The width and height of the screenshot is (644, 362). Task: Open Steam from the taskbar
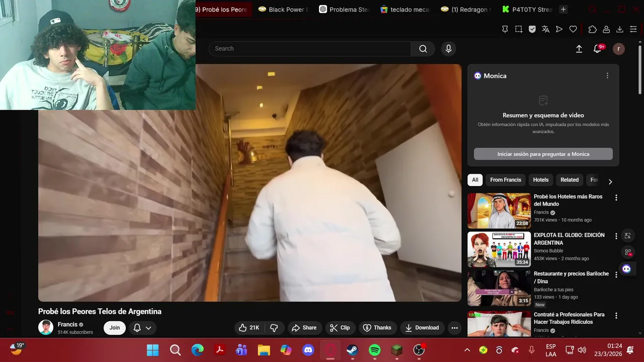(x=352, y=350)
